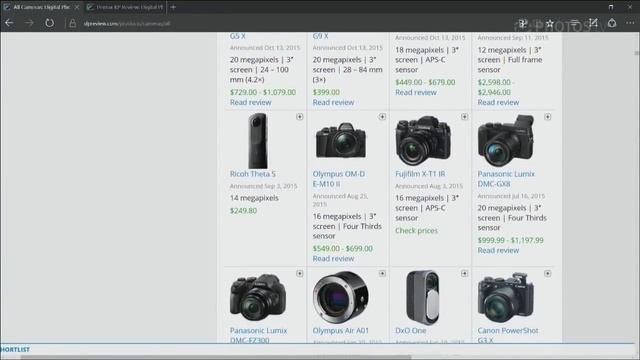Viewport: 640px width, 360px height.
Task: Click the $2,598.00 - $2,946.00 price range
Action: 496,87
